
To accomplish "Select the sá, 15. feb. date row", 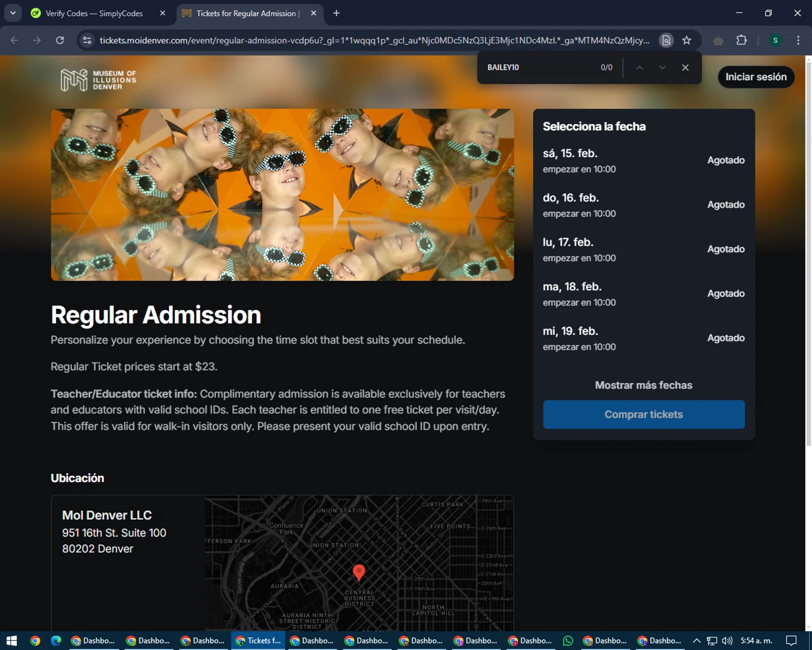I will [644, 160].
